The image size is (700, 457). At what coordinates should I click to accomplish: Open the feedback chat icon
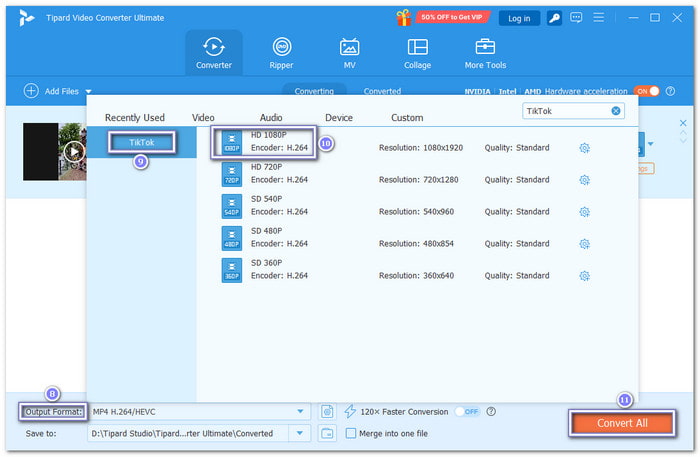(x=576, y=18)
